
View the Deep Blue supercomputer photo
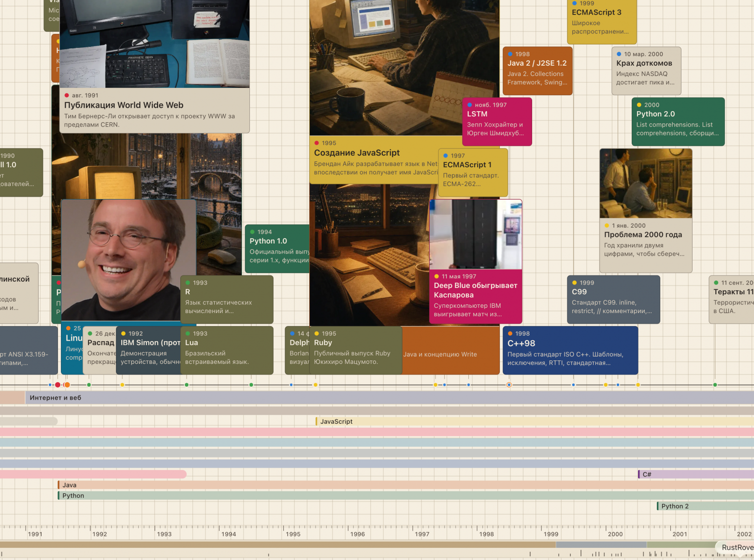point(476,234)
